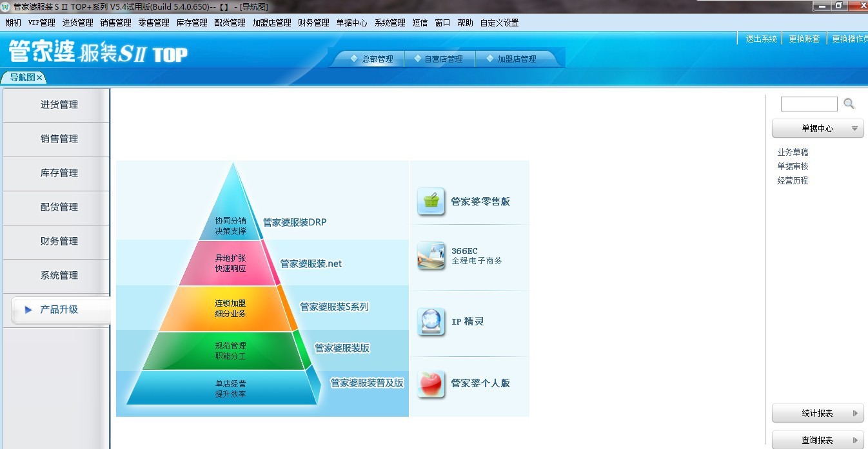The width and height of the screenshot is (868, 449).
Task: Click the shopping basket retail edition icon
Action: [431, 202]
